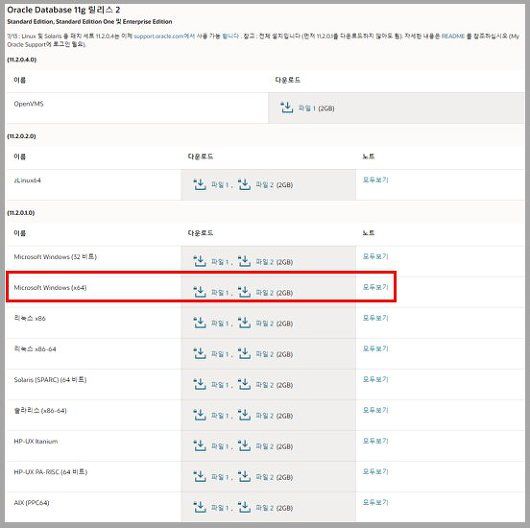Viewport: 530px width, 528px height.
Task: Click Windows (32 비트) 파일 1 text link
Action: (220, 262)
